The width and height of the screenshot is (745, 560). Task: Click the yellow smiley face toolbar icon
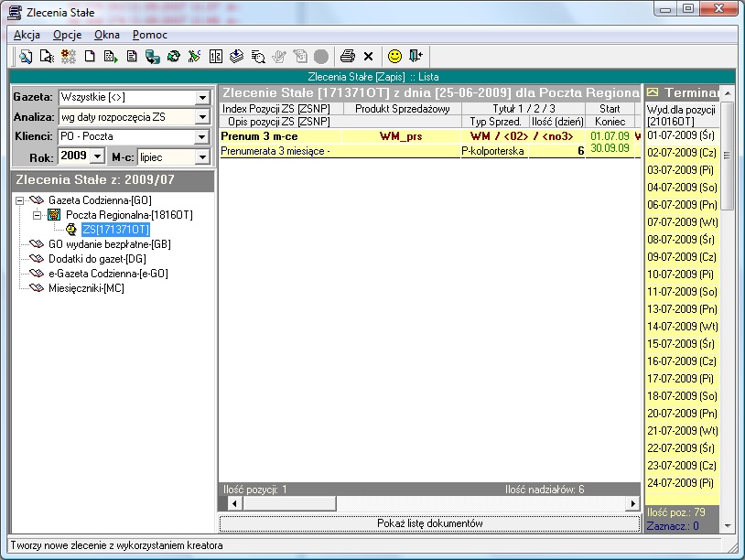point(394,57)
